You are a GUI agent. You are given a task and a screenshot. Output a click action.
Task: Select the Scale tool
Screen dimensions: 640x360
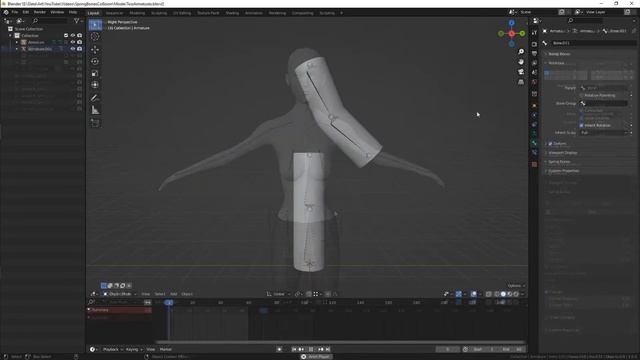click(x=95, y=73)
